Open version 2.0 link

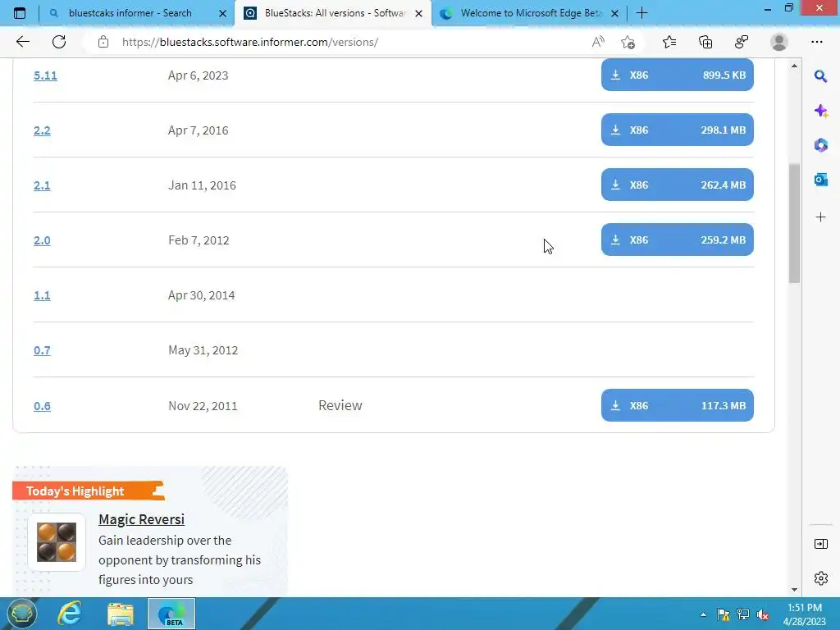(42, 240)
